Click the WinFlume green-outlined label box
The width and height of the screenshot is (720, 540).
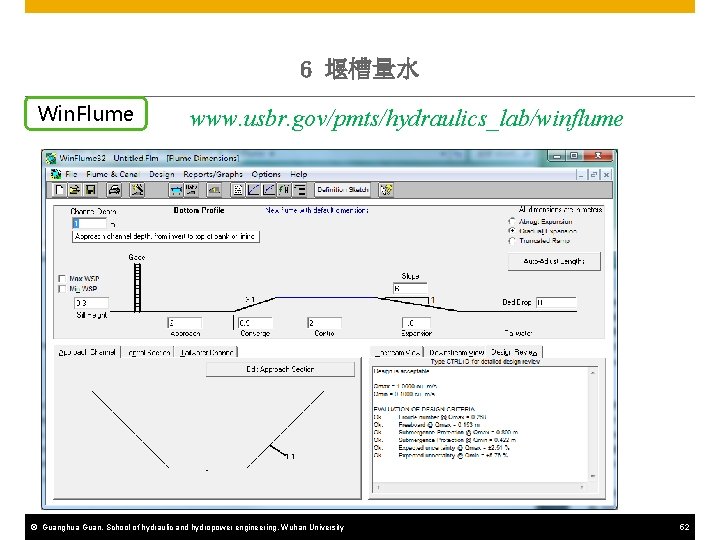tap(86, 113)
